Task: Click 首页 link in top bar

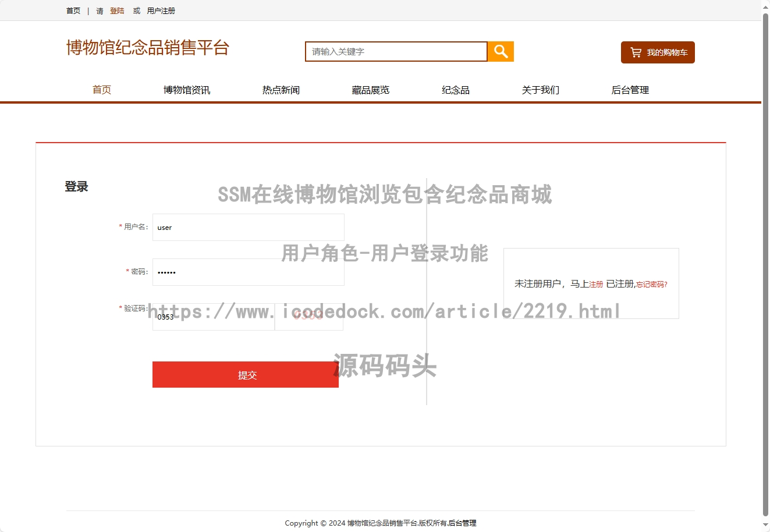Action: 73,10
